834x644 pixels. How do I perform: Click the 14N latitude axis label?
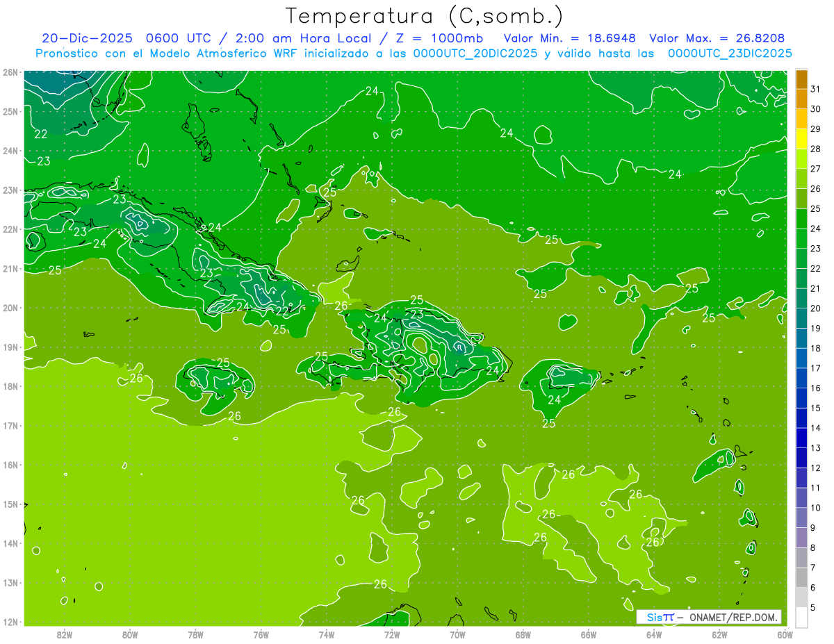tap(10, 543)
